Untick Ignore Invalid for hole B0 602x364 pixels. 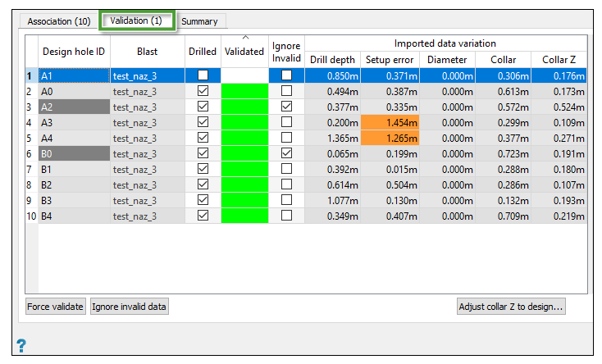[286, 153]
